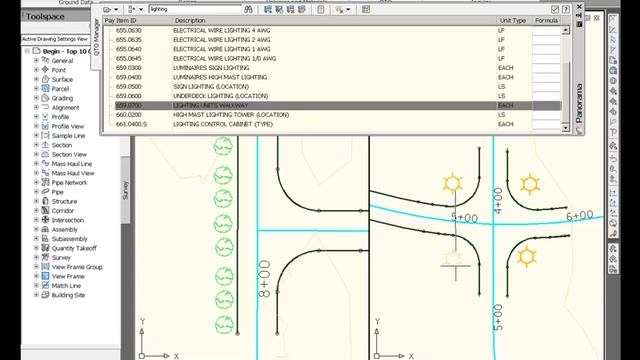The image size is (640, 360).
Task: Click the second assign pay item icon
Action: pos(279,9)
